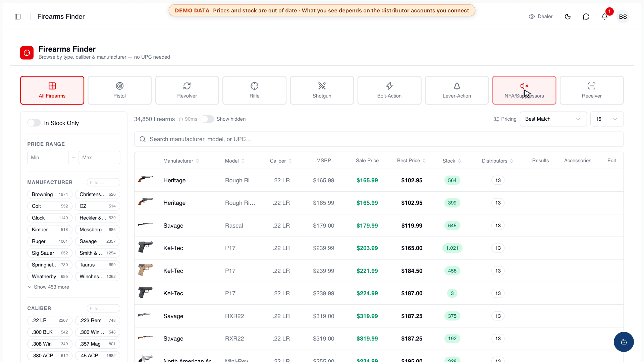Select the Pistol category tab
Viewport: 644px width, 362px height.
119,90
